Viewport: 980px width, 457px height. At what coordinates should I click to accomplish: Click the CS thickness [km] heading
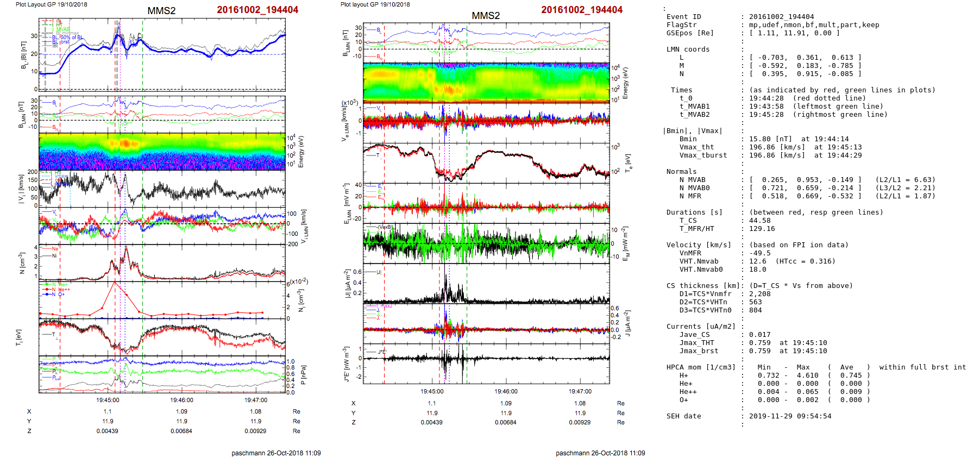click(703, 286)
